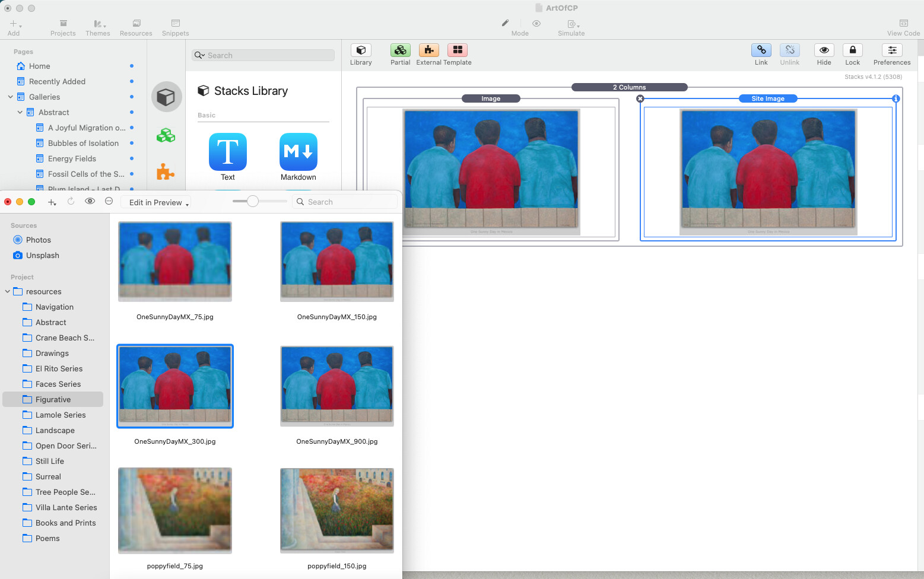Select the Figurative folder
This screenshot has width=924, height=579.
click(53, 399)
